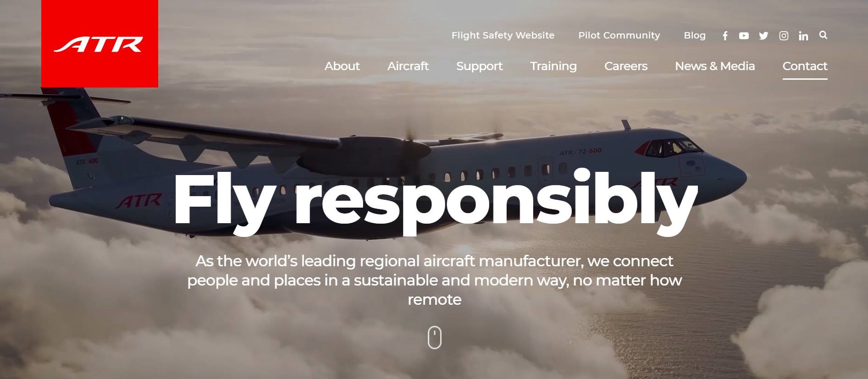This screenshot has height=379, width=868.
Task: Open site search magnifier icon
Action: point(823,35)
